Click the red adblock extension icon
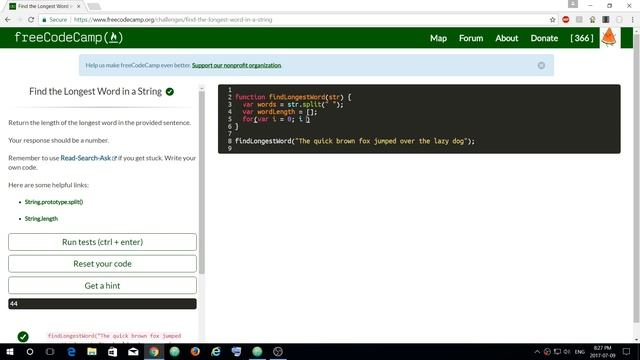This screenshot has width=640, height=360. (566, 20)
